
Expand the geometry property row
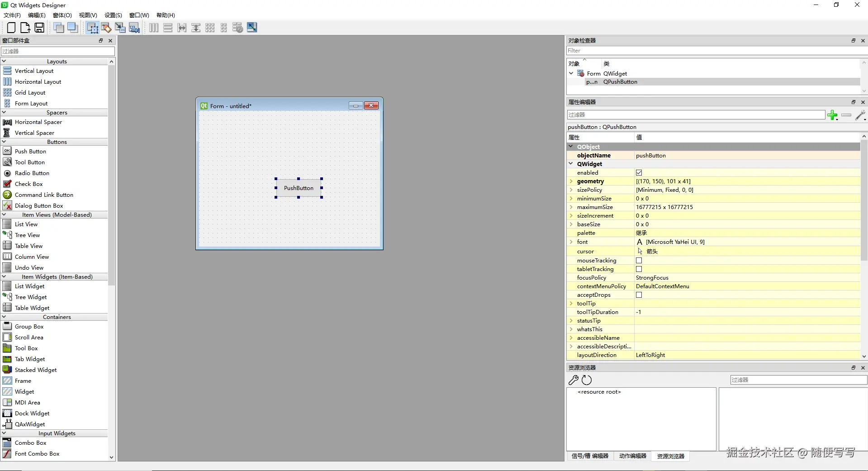coord(571,181)
